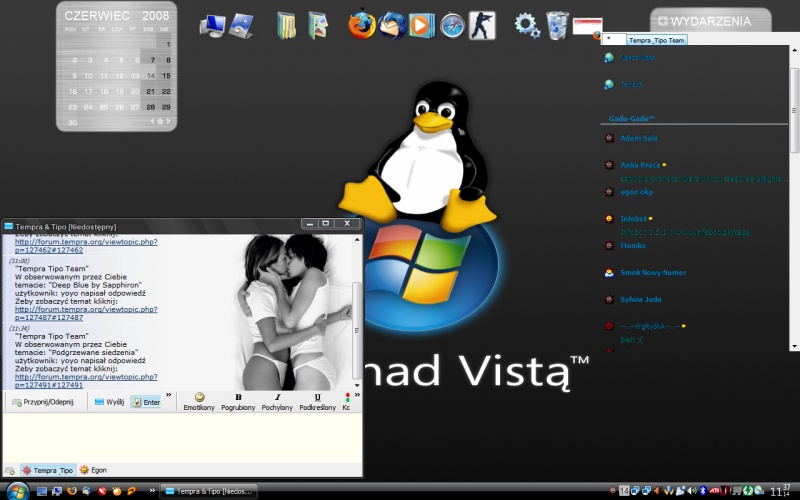Go to next month in calendar widget

pyautogui.click(x=168, y=121)
